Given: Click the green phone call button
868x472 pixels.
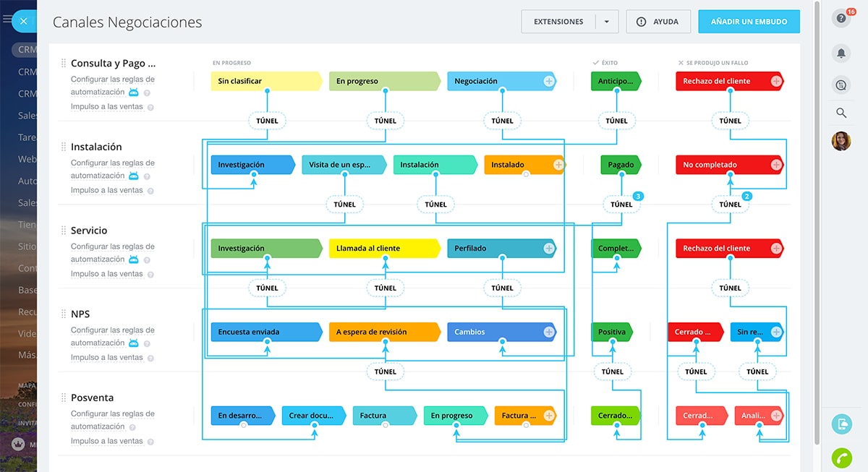Looking at the screenshot, I should point(842,458).
